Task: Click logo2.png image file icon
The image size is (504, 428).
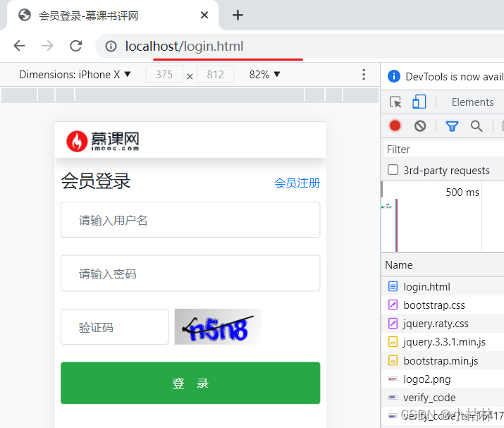Action: (x=393, y=379)
